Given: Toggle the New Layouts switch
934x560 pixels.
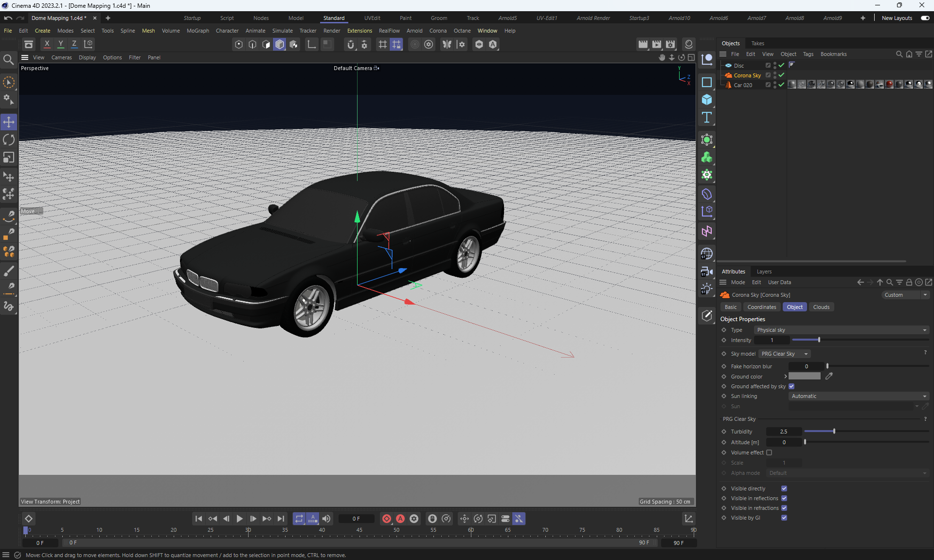Looking at the screenshot, I should click(925, 18).
